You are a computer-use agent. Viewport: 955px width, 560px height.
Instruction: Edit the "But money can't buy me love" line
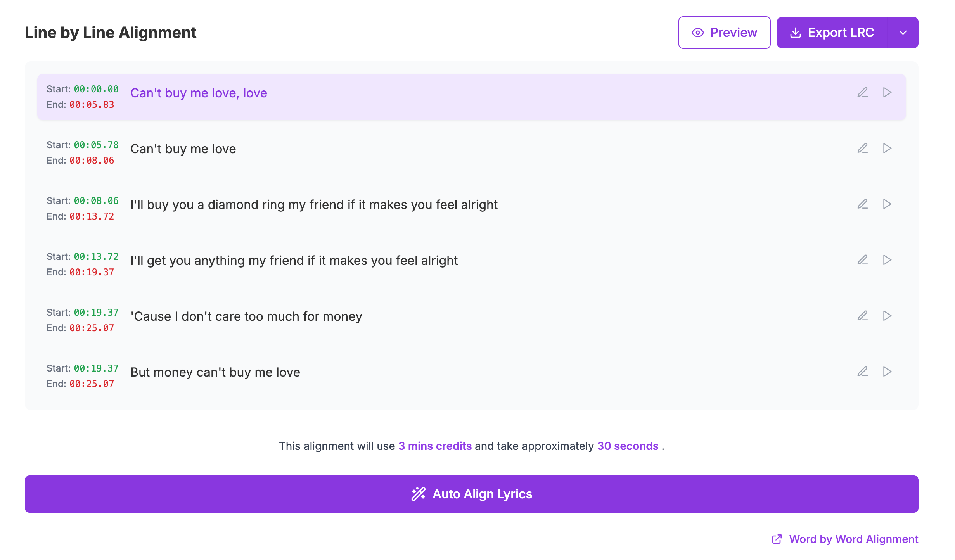coord(862,372)
